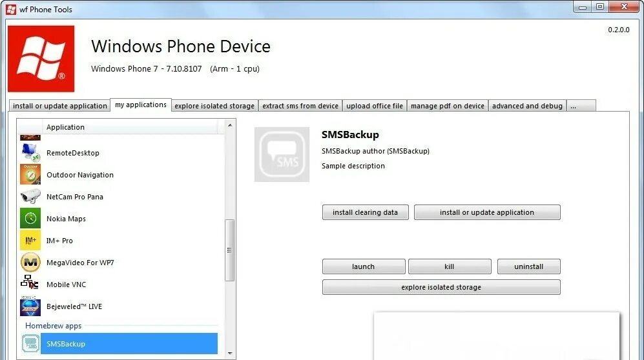Select NetCam Pro Pana entry
Image resolution: width=644 pixels, height=360 pixels.
[x=75, y=197]
